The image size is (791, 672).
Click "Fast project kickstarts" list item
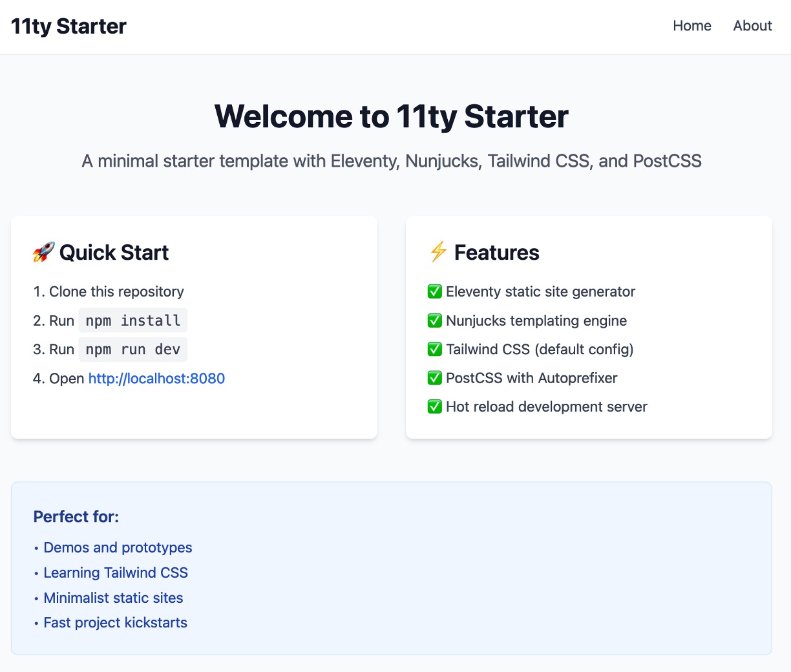coord(115,623)
